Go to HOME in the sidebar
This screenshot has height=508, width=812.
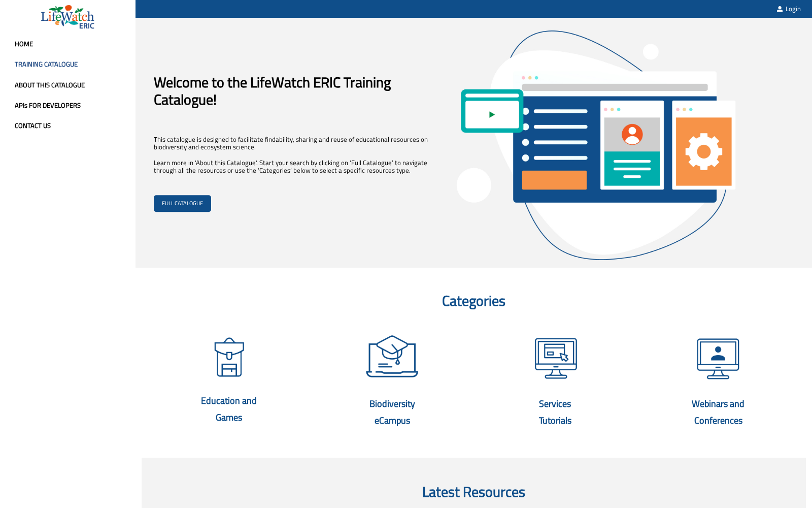tap(24, 44)
